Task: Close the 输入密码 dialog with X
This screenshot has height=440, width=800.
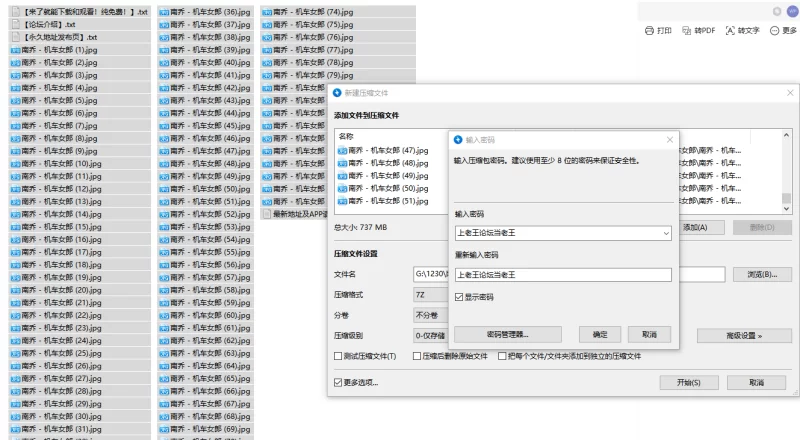Action: (x=670, y=140)
